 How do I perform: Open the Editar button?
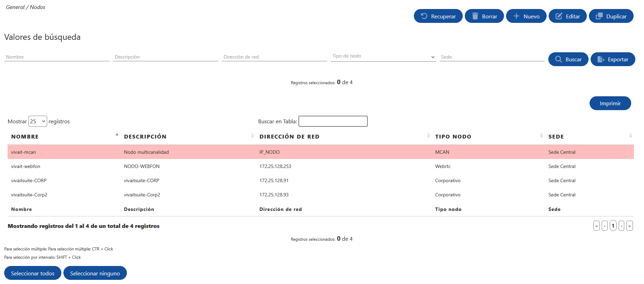coord(568,16)
